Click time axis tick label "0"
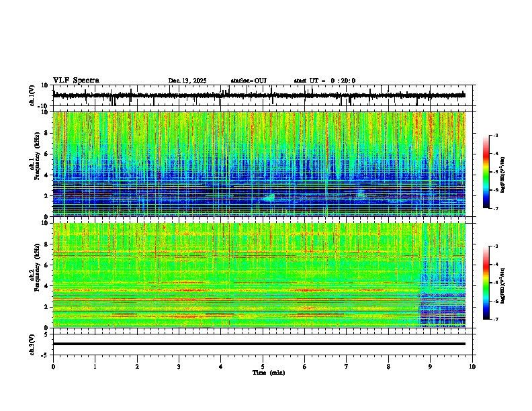The height and width of the screenshot is (411, 532). click(x=53, y=367)
